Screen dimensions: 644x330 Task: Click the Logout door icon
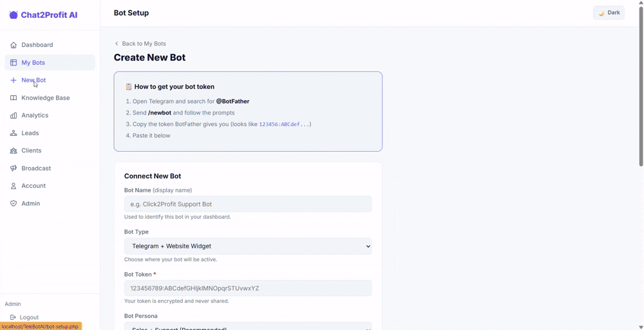click(x=13, y=317)
